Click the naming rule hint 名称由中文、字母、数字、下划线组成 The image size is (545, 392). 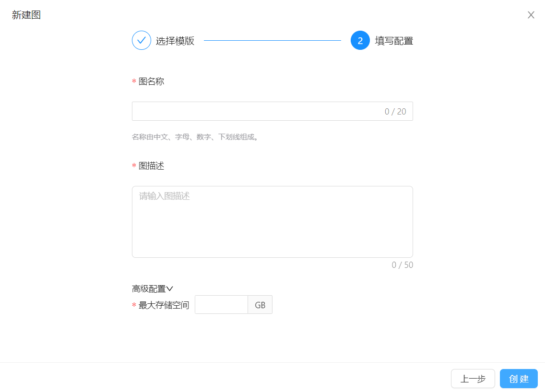(x=196, y=137)
